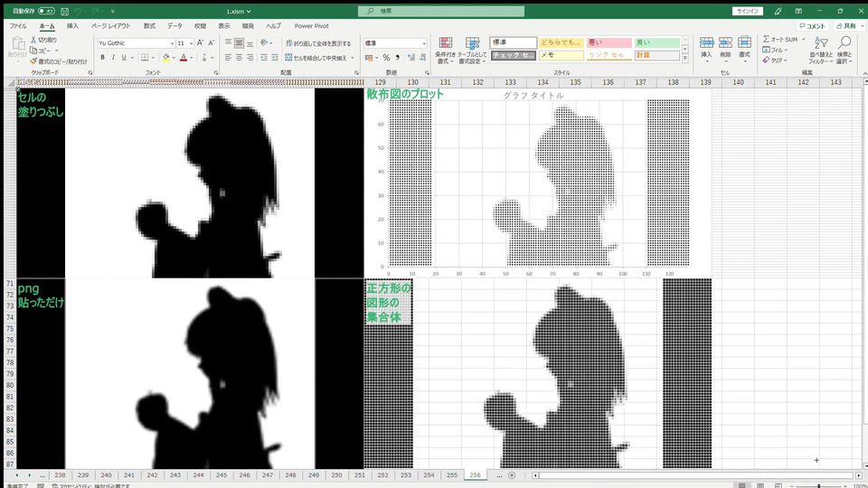Select sheet tab 250

click(336, 475)
